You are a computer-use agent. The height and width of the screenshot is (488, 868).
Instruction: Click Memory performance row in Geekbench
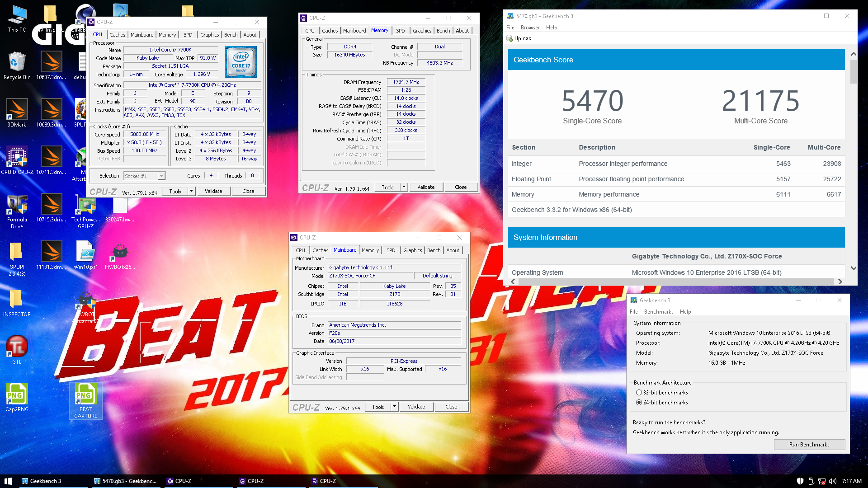676,194
